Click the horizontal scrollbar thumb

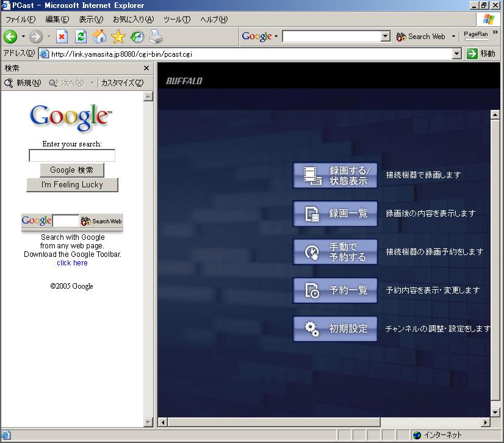coord(274,422)
